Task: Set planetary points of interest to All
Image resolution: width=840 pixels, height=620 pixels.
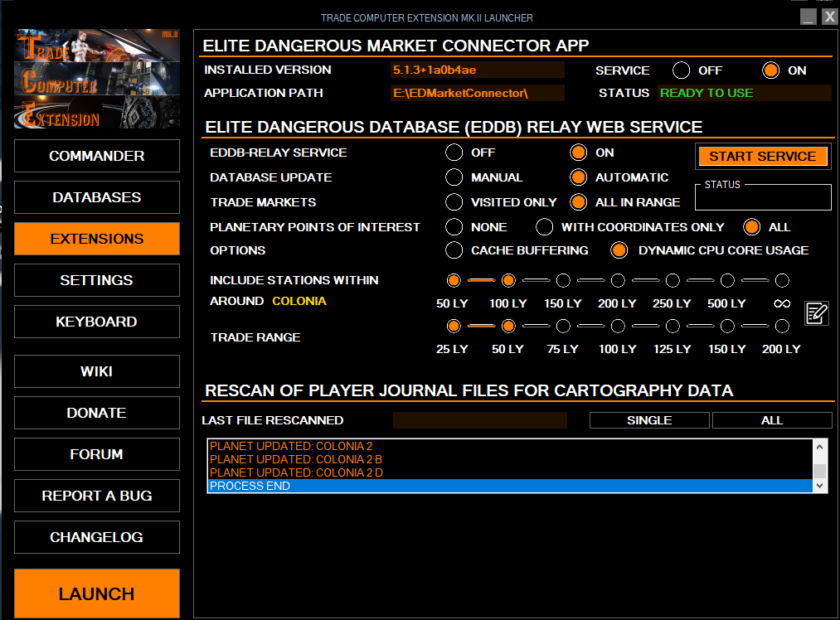Action: coord(751,227)
